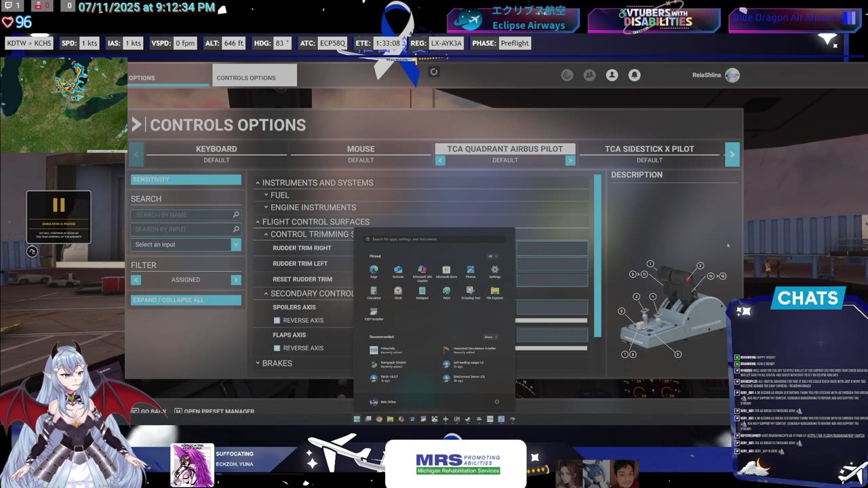This screenshot has height=488, width=868.
Task: Click the search-by-name magnifier icon
Action: coord(236,214)
